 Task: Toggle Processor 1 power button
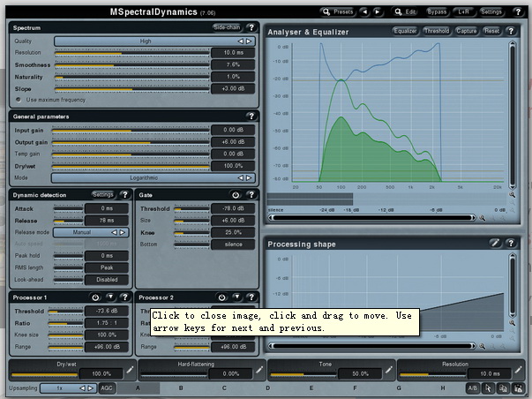click(95, 297)
